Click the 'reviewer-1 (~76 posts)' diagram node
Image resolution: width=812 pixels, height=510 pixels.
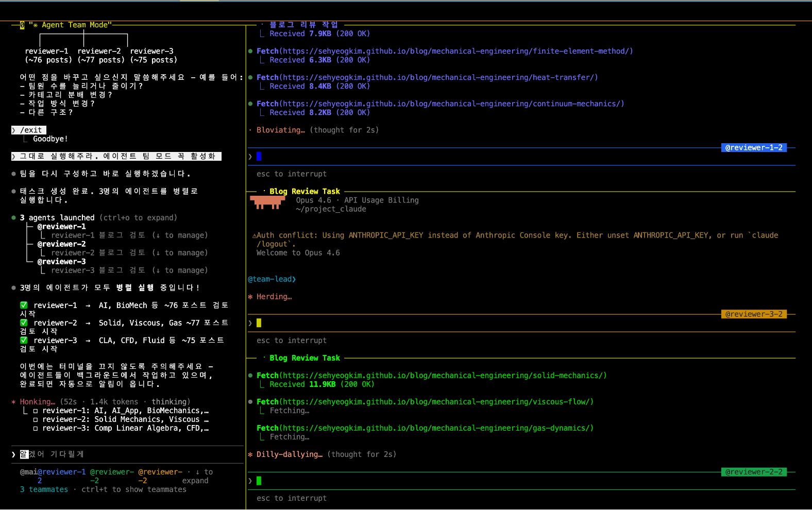point(48,56)
